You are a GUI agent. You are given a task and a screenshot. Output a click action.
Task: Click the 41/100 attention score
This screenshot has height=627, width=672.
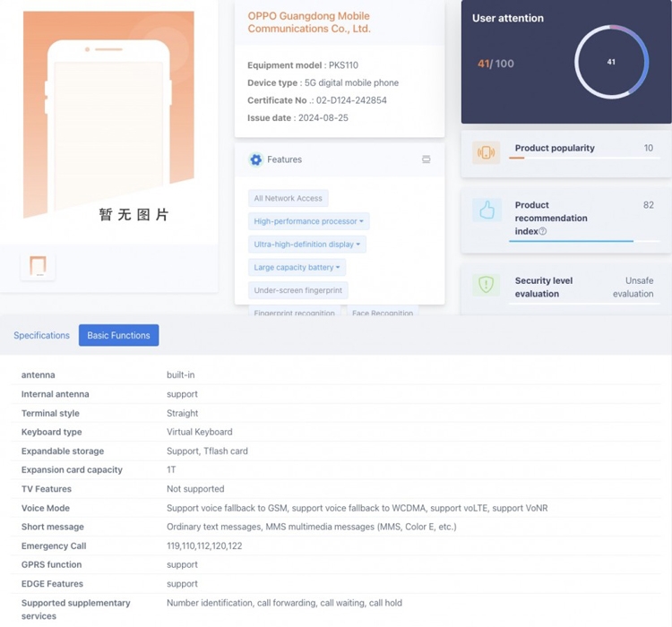[x=495, y=64]
